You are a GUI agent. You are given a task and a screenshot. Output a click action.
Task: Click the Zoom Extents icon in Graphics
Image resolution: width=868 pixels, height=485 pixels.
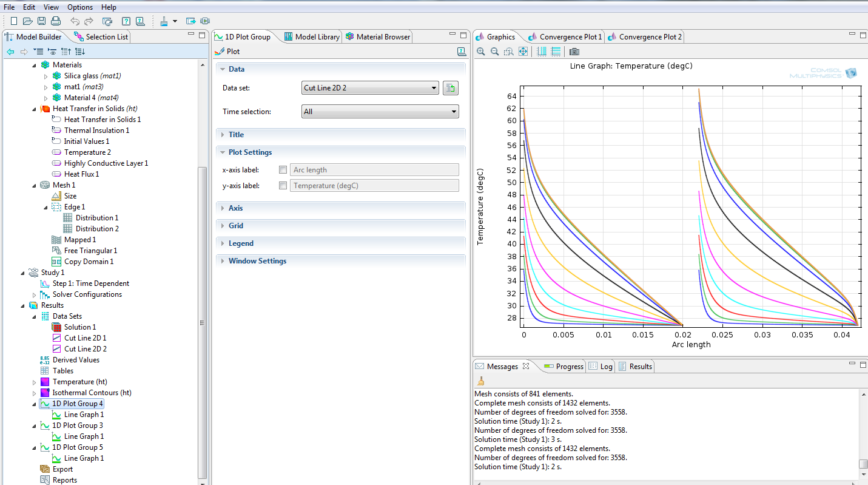pyautogui.click(x=523, y=52)
